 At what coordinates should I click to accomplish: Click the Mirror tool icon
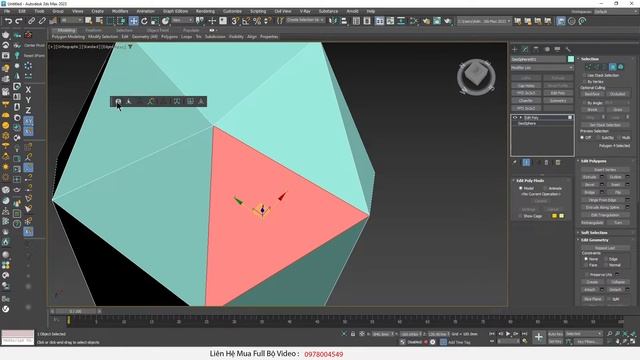pos(333,21)
